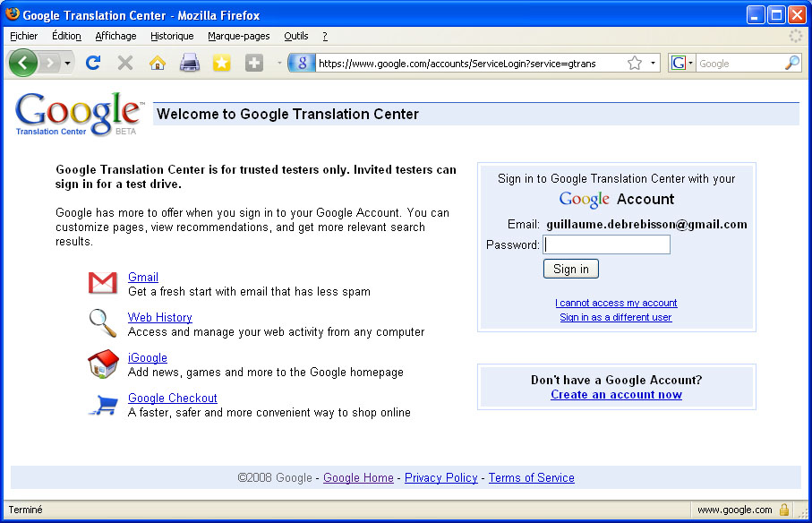This screenshot has height=523, width=812.
Task: Click the Password input field
Action: tap(606, 244)
